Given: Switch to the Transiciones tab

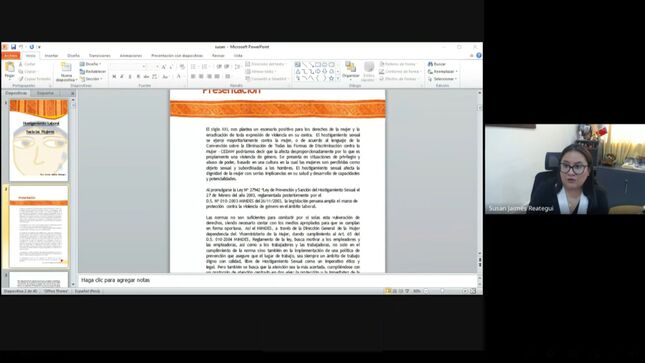Looking at the screenshot, I should (100, 56).
